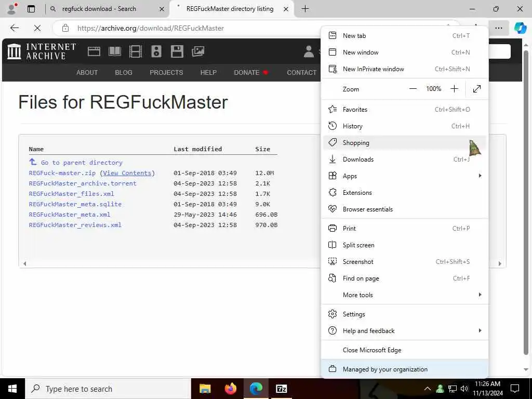Open the tab actions menu icon
This screenshot has width=532, height=399.
coord(31,9)
